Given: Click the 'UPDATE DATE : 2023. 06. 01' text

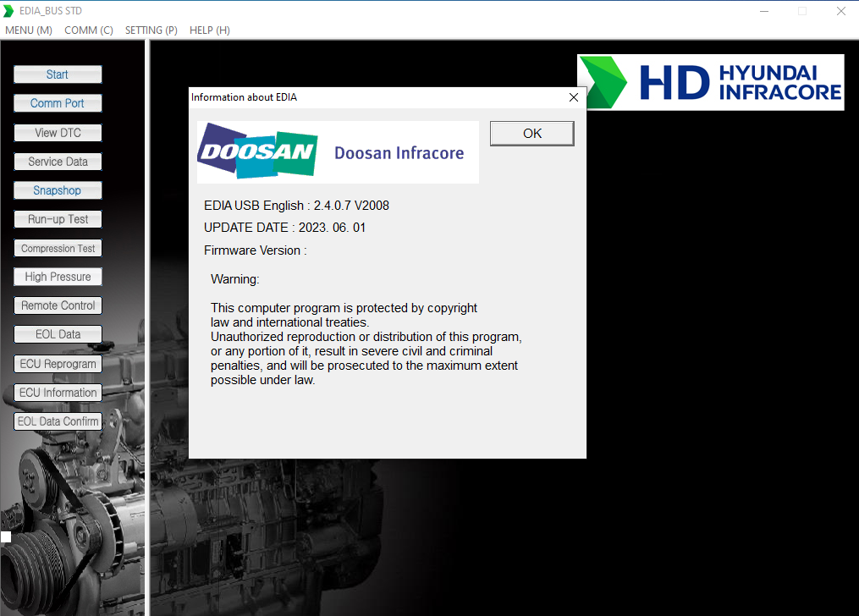Looking at the screenshot, I should (284, 228).
